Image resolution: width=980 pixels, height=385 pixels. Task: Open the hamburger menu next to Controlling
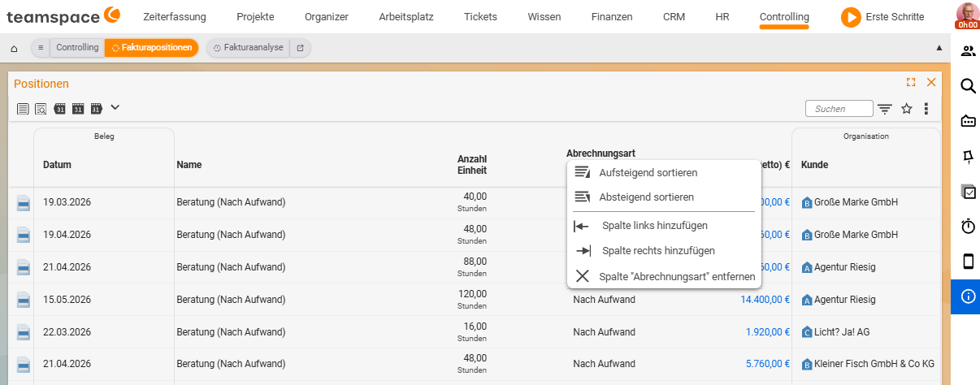click(41, 48)
